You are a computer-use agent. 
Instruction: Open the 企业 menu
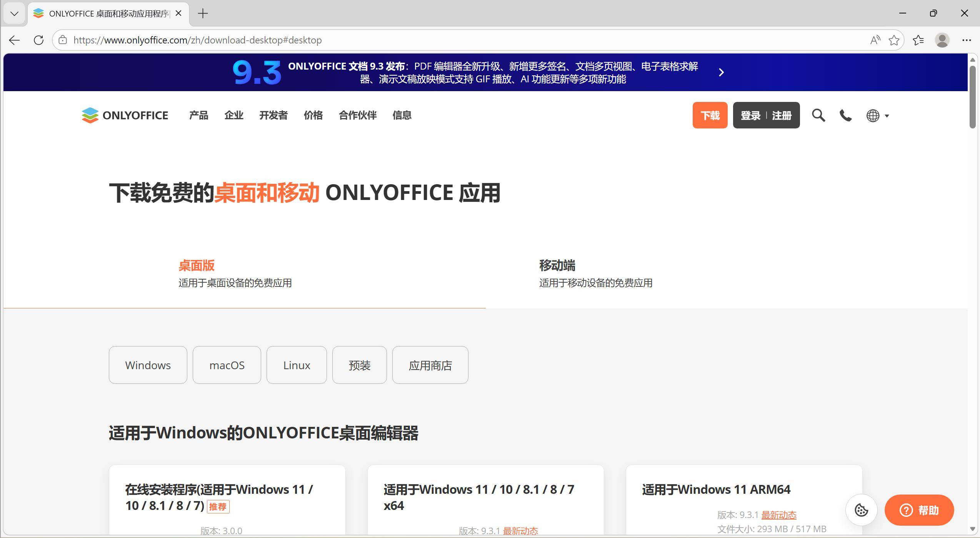(234, 115)
